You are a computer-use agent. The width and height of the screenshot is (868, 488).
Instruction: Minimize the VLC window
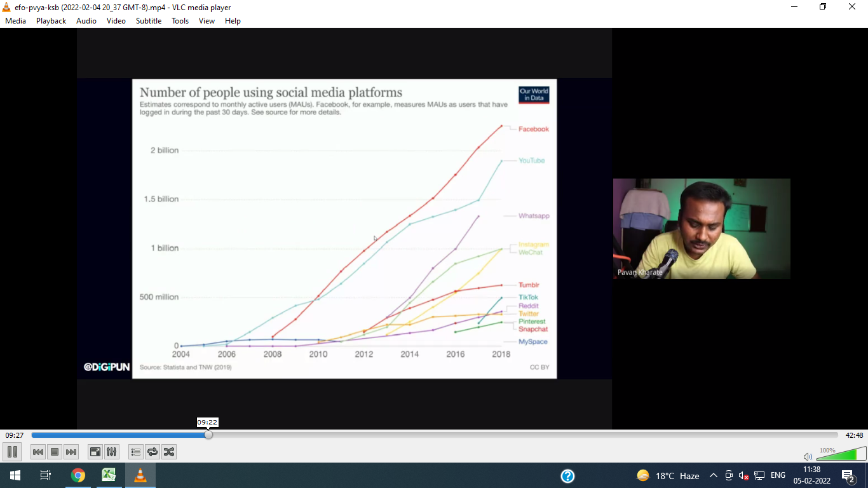794,7
